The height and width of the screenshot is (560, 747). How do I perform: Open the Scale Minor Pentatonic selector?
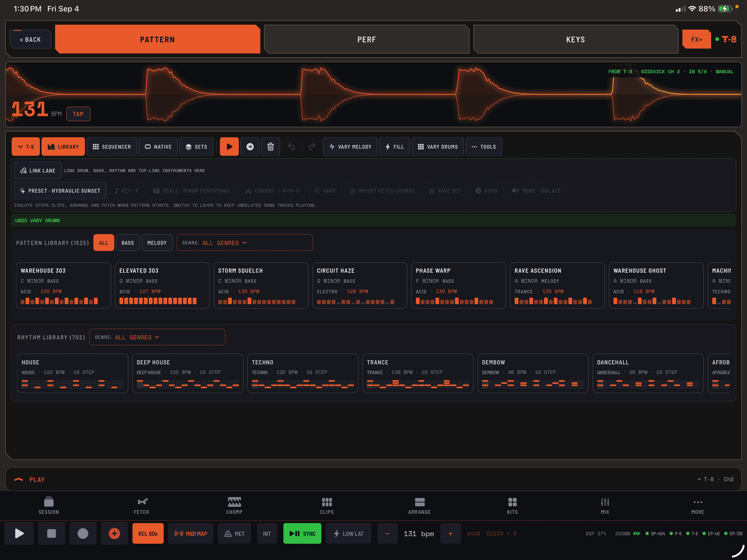coord(191,191)
